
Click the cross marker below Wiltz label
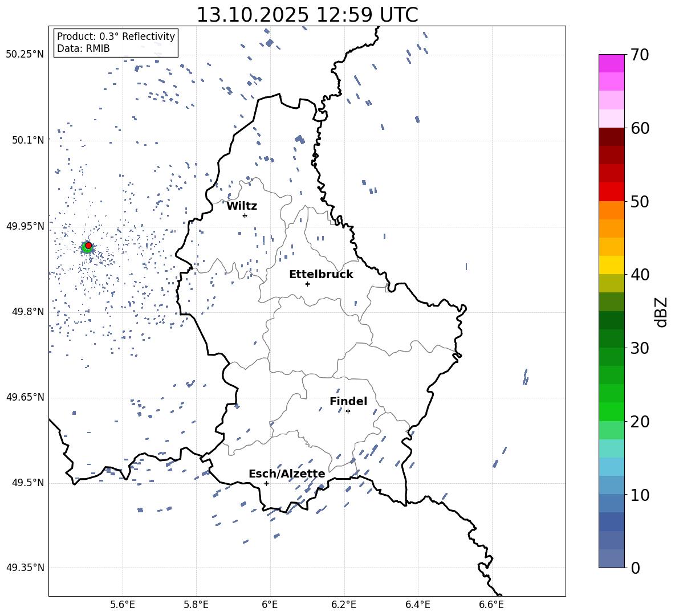(245, 215)
